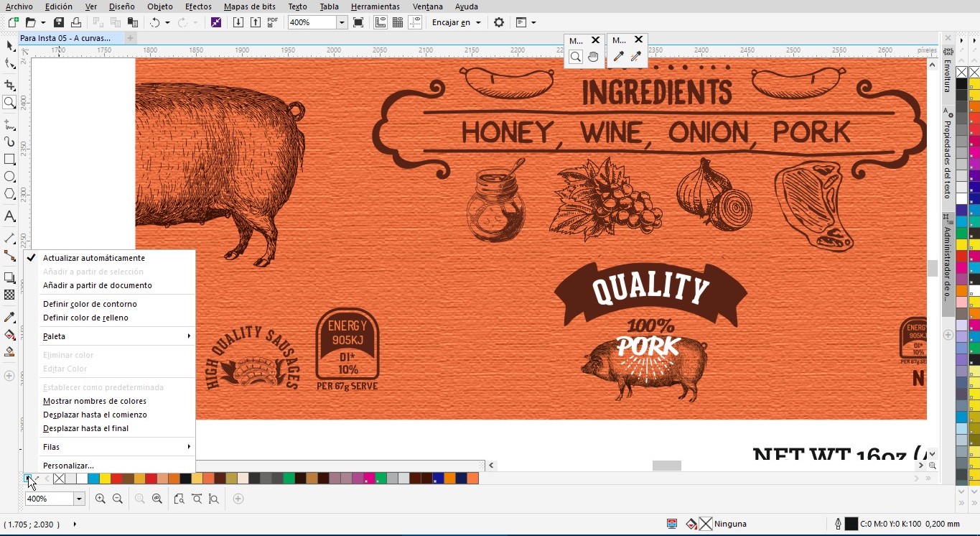
Task: Open the Archivo menu
Action: [x=19, y=6]
